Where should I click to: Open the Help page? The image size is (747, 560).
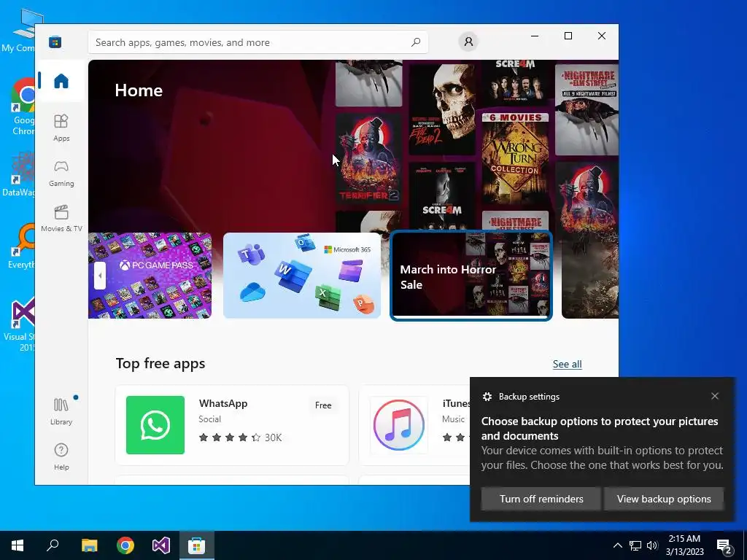click(61, 456)
